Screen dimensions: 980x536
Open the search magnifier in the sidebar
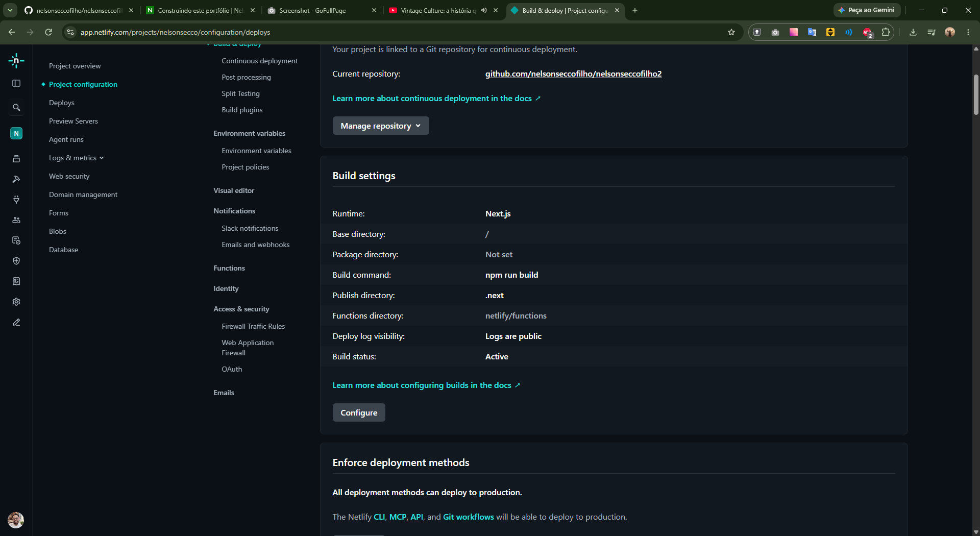16,108
